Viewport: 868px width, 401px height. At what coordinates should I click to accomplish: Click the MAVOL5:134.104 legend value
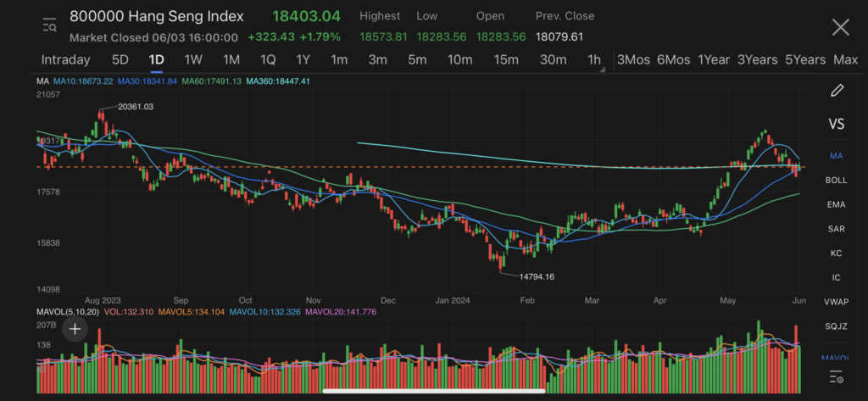click(x=191, y=312)
